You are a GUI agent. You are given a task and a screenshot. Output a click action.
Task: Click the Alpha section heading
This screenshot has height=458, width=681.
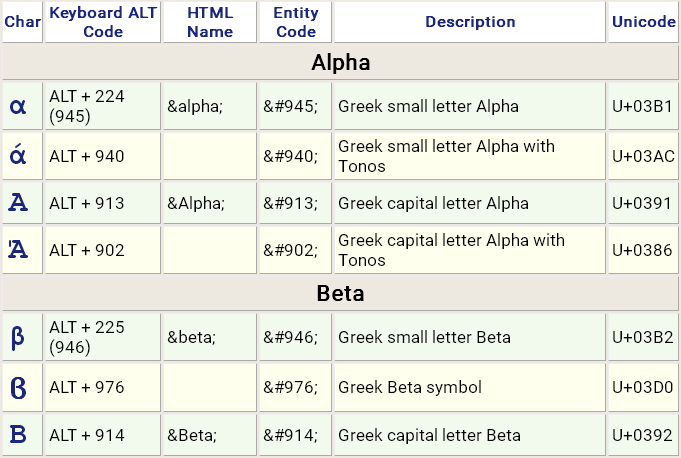click(340, 63)
